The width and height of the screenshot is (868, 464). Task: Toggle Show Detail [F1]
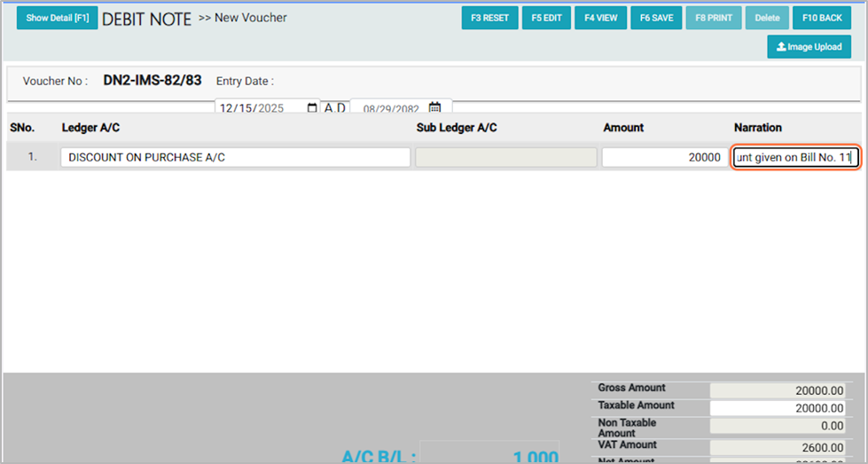tap(58, 18)
